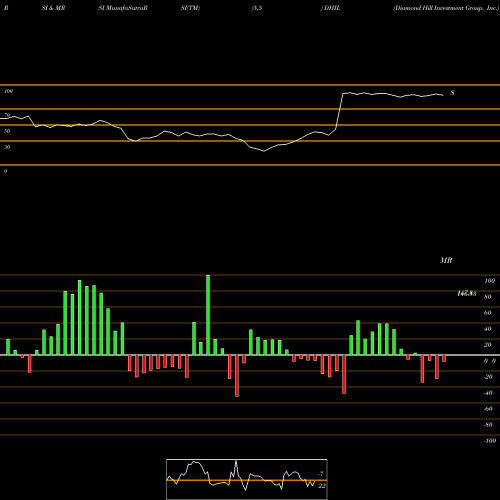Viewport: 500px width, 500px height.
Task: Click the MR right-axis label '-20'
Action: point(488,377)
